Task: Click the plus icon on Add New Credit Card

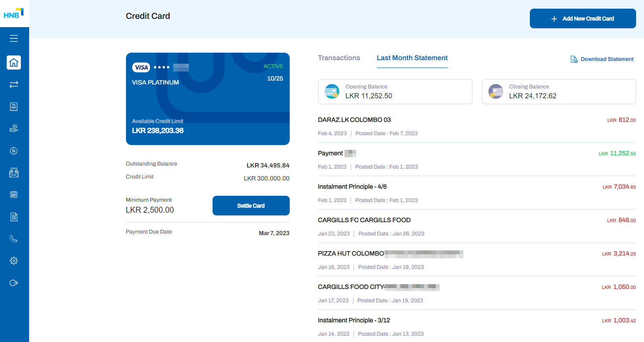Action: (554, 19)
